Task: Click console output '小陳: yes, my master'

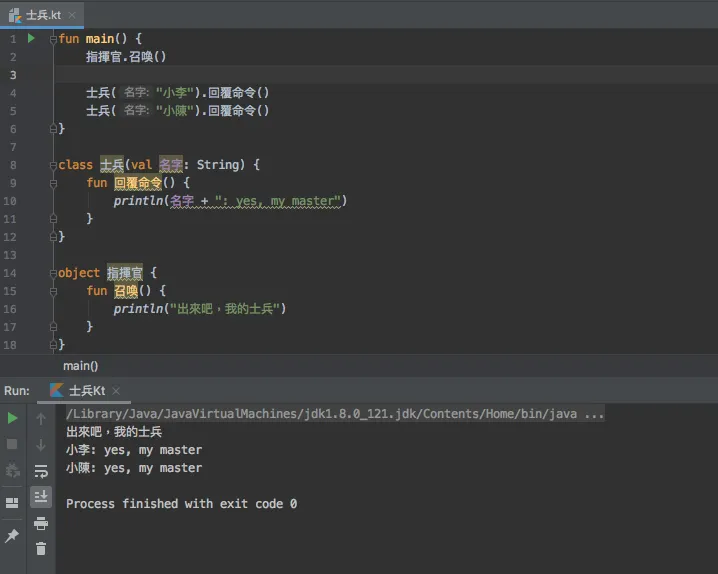Action: pyautogui.click(x=134, y=468)
